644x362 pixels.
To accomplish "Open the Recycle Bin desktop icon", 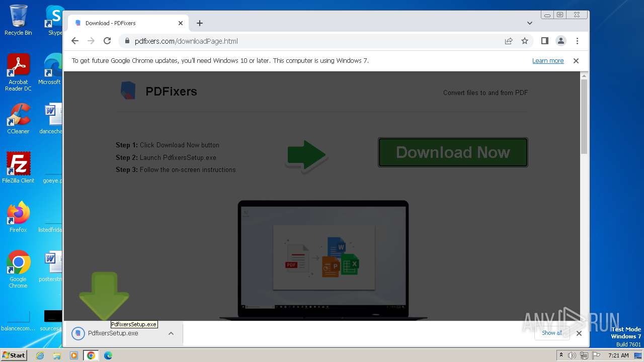I will pos(18,20).
